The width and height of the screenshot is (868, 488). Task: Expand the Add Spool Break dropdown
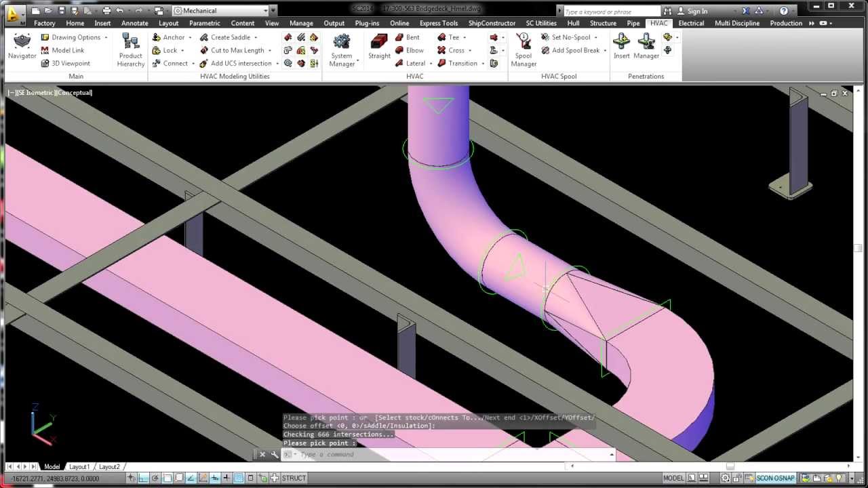(x=605, y=50)
